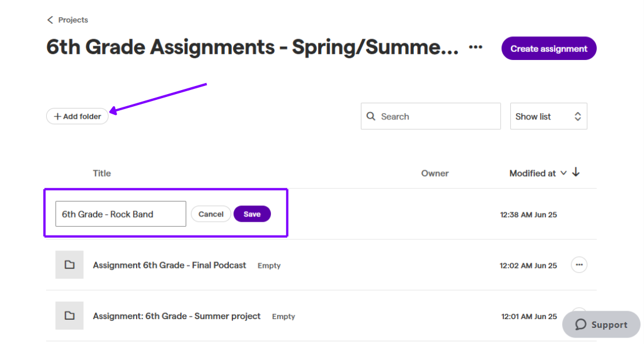Click the magnifying glass search icon
This screenshot has height=344, width=644.
click(371, 117)
